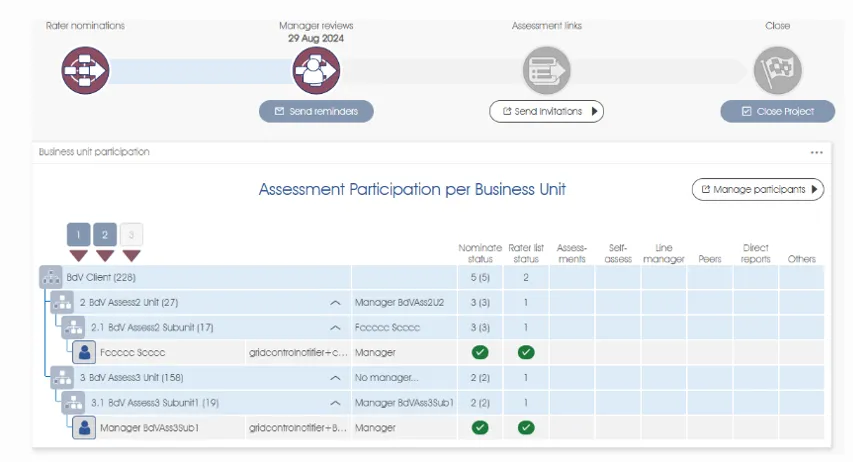Click the Send invitations button
853x462 pixels.
(x=546, y=112)
